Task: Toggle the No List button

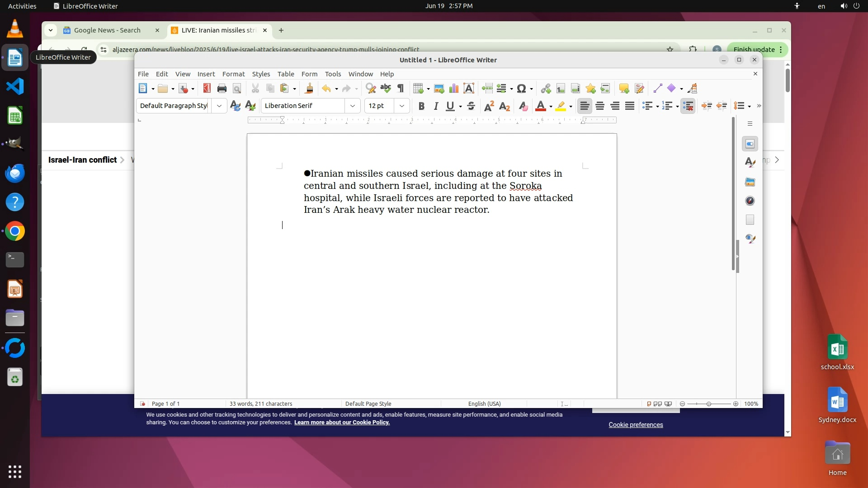Action: [688, 106]
